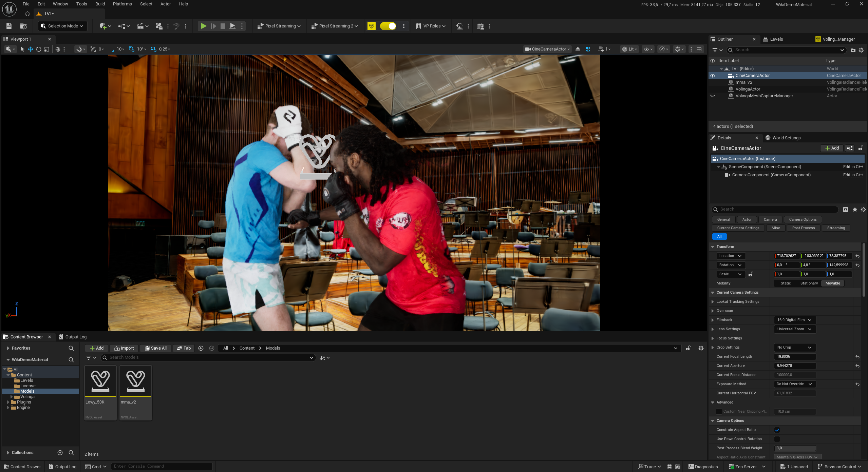The width and height of the screenshot is (868, 472).
Task: Expand the Volinga folder in the content tree
Action: click(12, 397)
